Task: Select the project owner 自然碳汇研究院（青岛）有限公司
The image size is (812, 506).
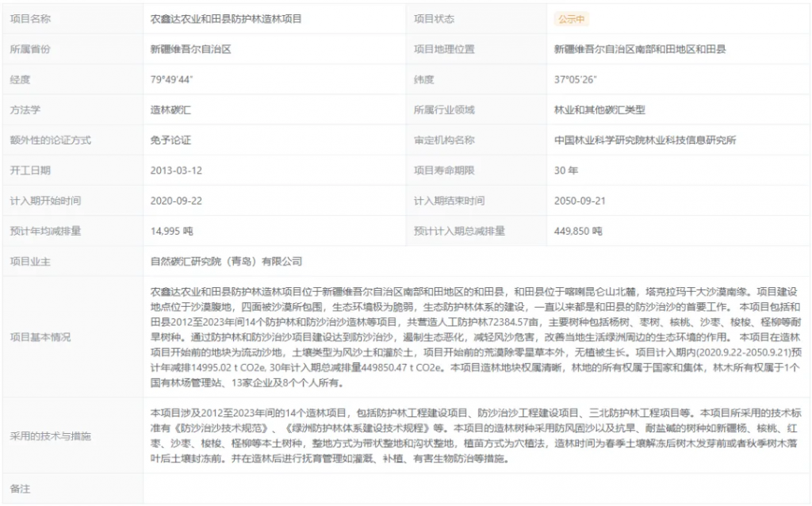Action: [x=226, y=261]
